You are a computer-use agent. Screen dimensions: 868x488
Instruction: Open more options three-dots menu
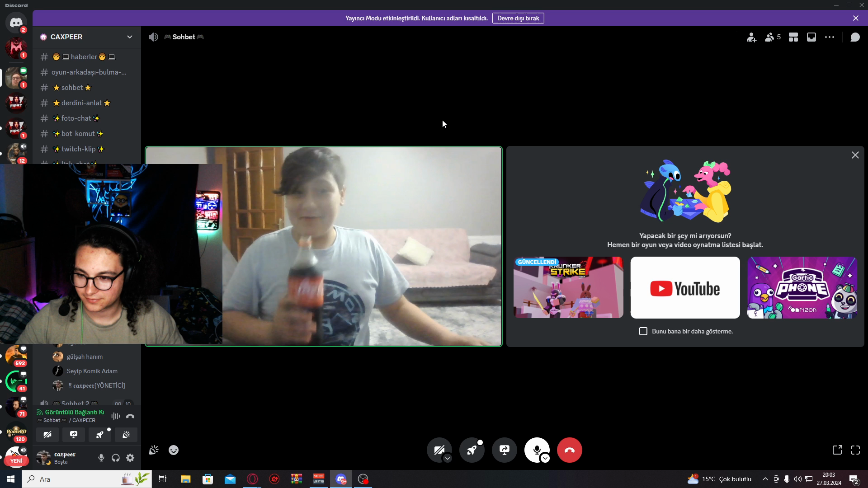[830, 38]
